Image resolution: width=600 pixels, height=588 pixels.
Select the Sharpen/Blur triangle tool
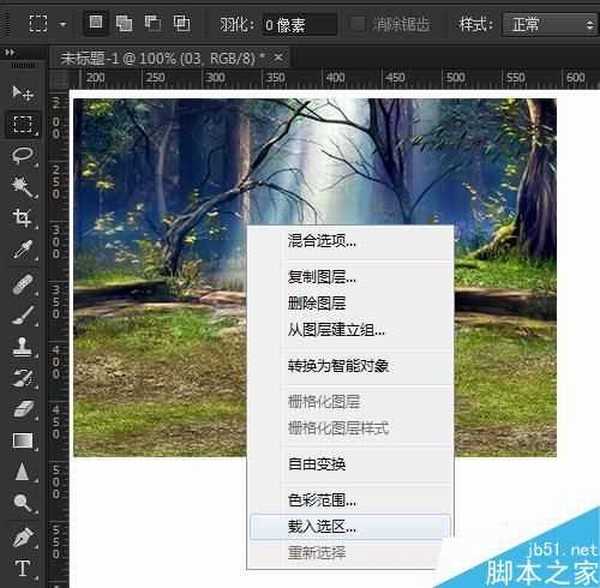click(23, 471)
